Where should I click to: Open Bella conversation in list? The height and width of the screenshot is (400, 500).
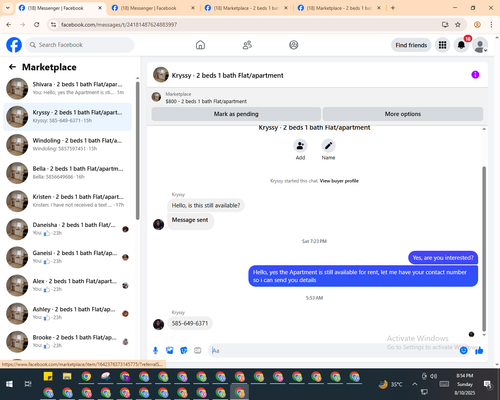[x=67, y=173]
